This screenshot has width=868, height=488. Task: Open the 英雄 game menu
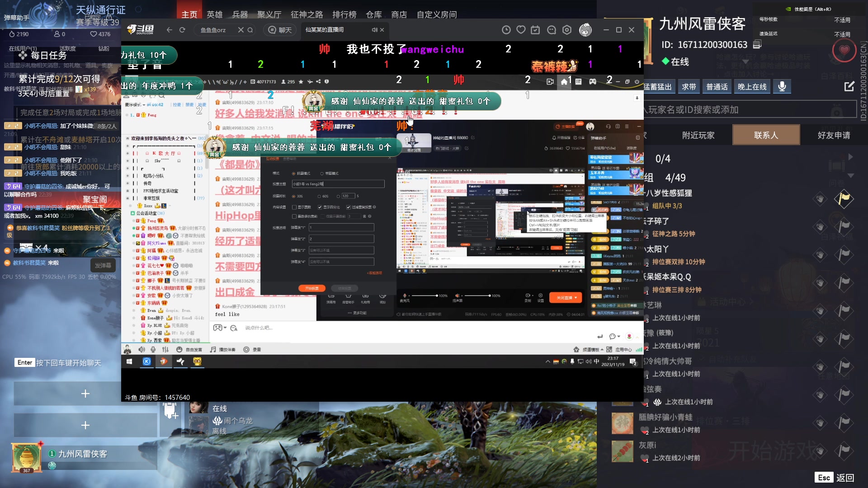(215, 14)
